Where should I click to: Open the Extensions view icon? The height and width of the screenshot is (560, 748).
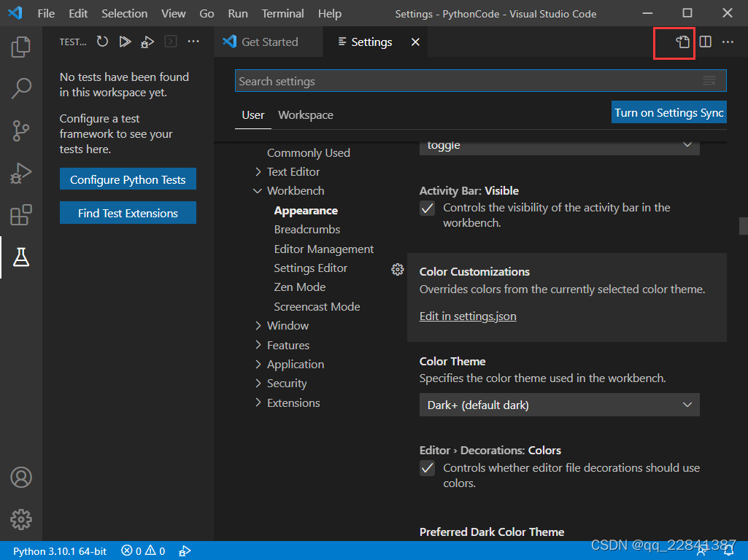21,215
